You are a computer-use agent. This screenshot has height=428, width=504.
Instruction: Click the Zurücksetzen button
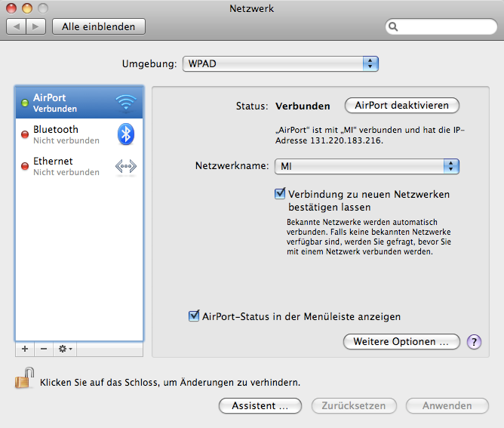click(x=354, y=406)
